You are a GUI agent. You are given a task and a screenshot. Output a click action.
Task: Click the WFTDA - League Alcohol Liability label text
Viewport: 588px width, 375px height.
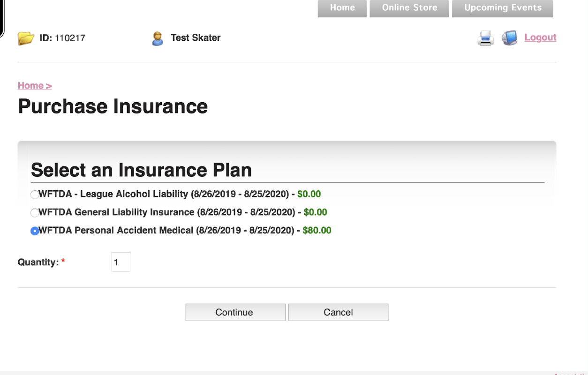point(164,194)
